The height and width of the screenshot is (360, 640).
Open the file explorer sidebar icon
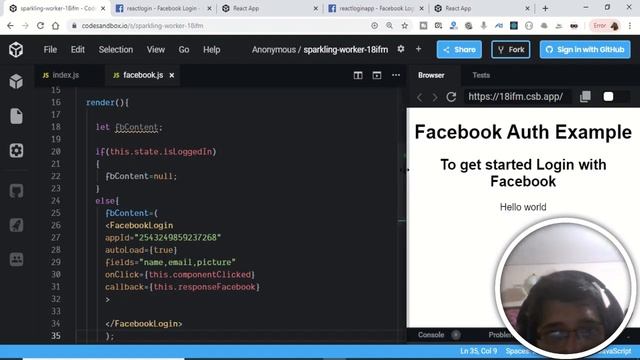coord(16,116)
